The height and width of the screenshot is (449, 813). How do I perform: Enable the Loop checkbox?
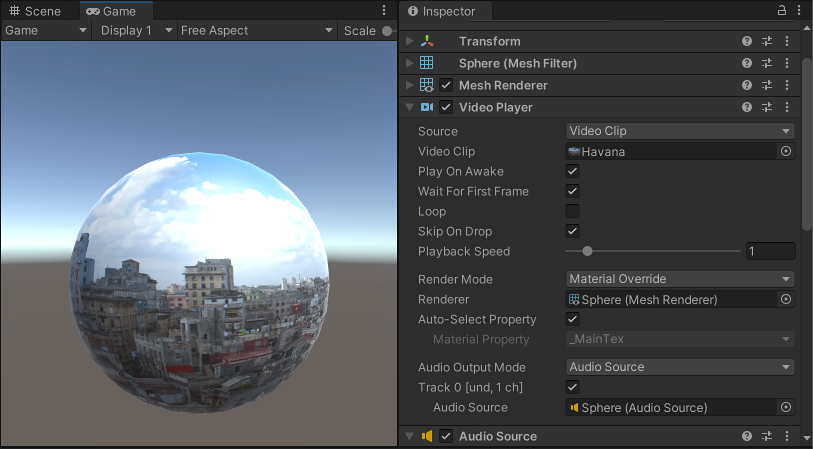click(573, 211)
